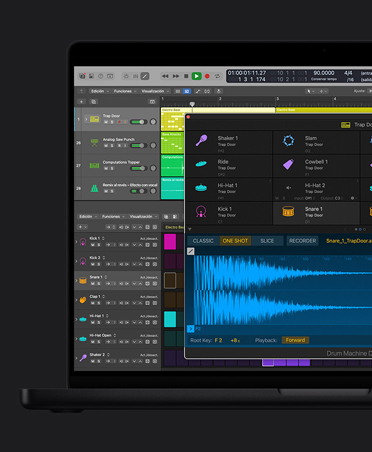This screenshot has width=372, height=452.
Task: Click the Kick 1 pad icon in Drum Machine
Action: click(x=201, y=211)
